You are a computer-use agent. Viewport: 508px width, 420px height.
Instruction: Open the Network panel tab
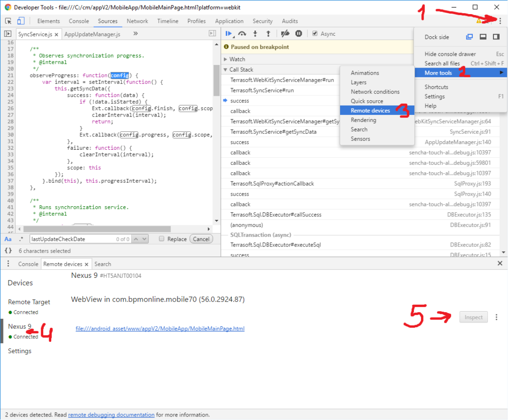(137, 21)
